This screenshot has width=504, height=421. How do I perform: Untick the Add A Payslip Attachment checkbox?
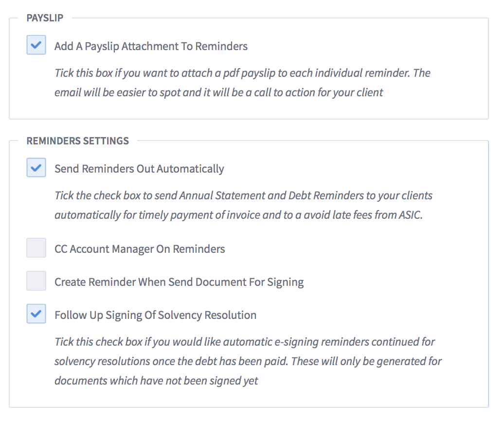36,45
